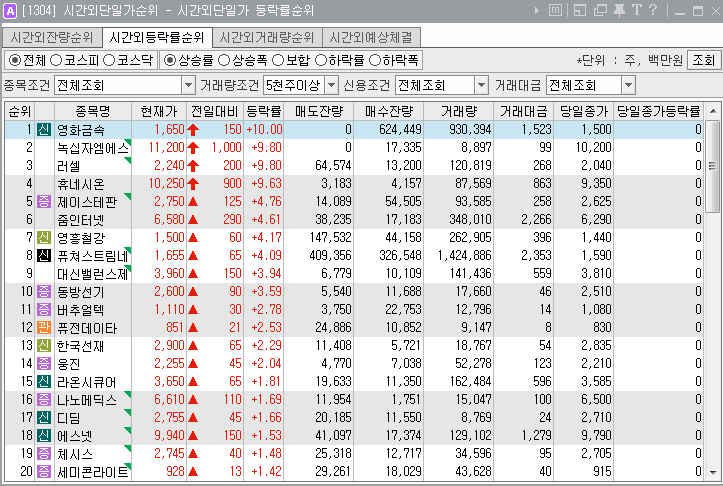The width and height of the screenshot is (723, 486).
Task: Open the 거래량조건 5천주이상 dropdown arrow
Action: click(332, 85)
